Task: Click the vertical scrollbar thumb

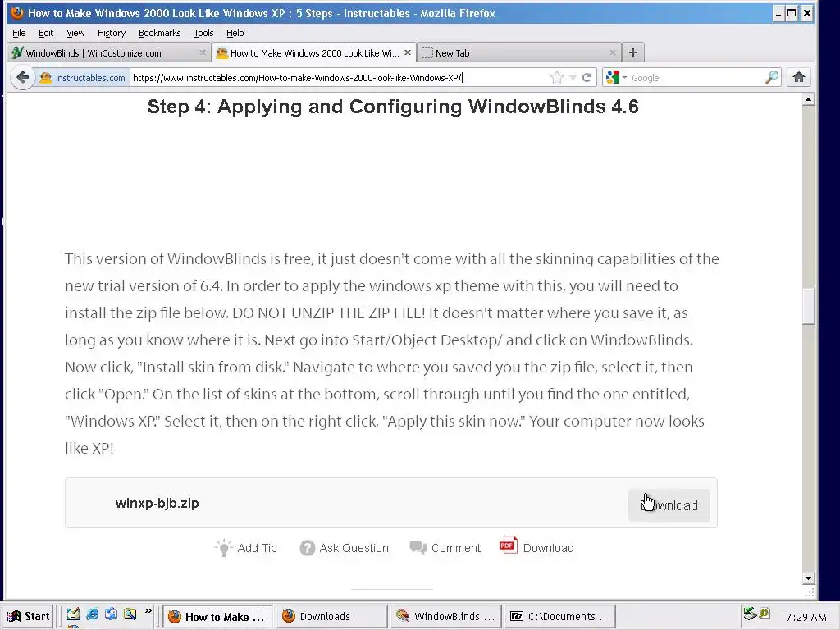Action: (809, 307)
